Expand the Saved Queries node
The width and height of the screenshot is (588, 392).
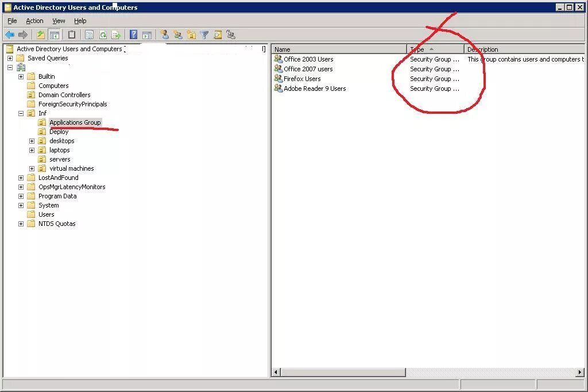tap(10, 58)
